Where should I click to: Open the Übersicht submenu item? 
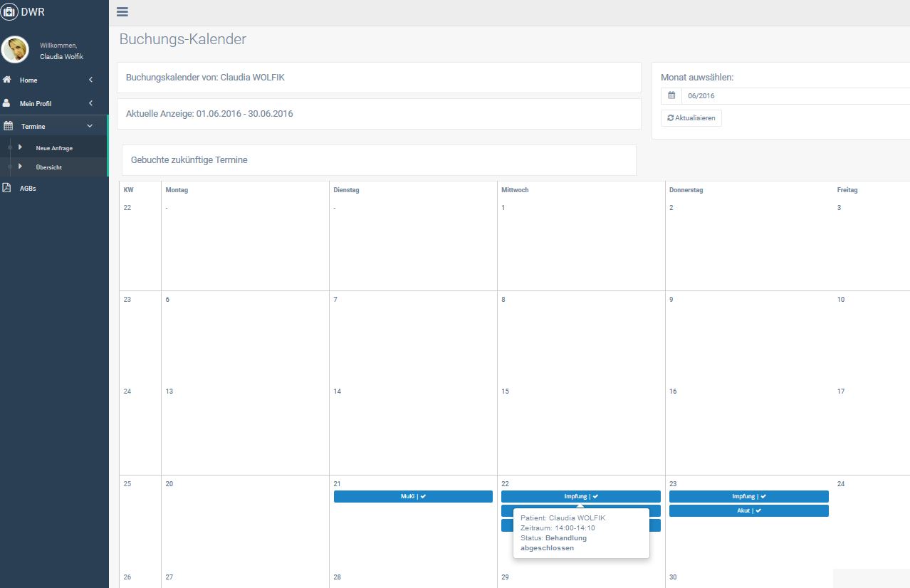coord(49,167)
